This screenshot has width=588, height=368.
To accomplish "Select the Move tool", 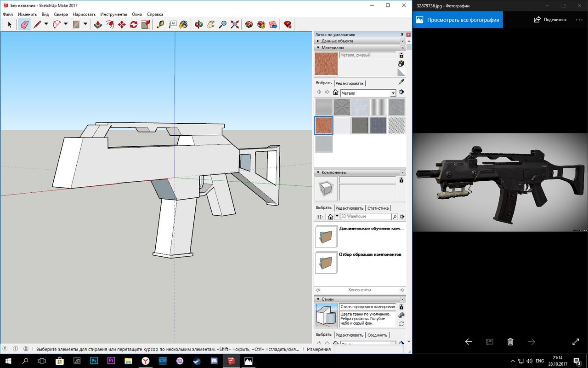I will coord(122,24).
